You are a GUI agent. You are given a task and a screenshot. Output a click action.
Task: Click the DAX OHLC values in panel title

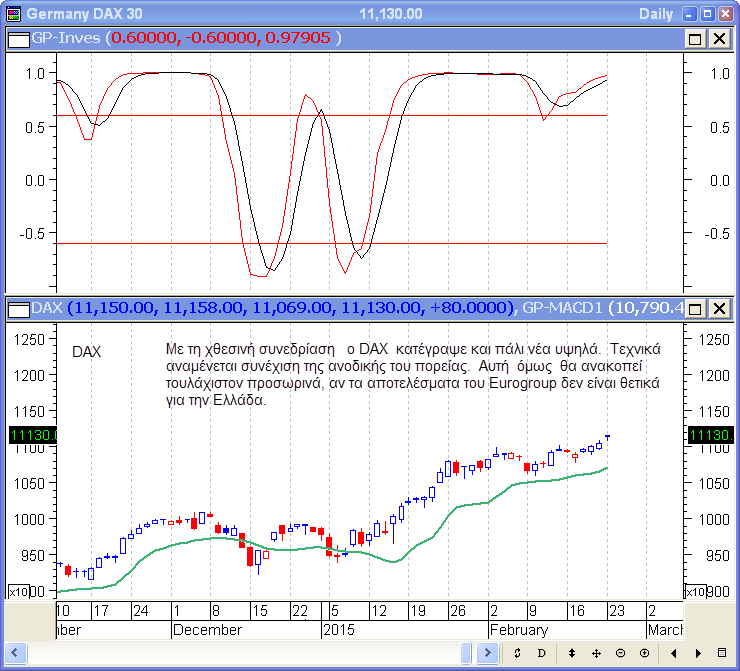(x=290, y=308)
